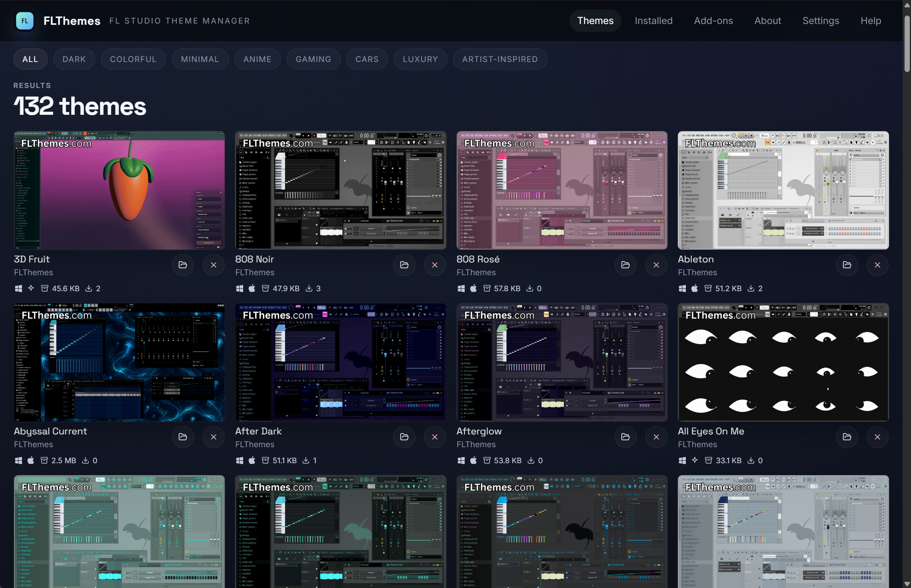
Task: Switch to the Themes tab
Action: click(x=595, y=21)
